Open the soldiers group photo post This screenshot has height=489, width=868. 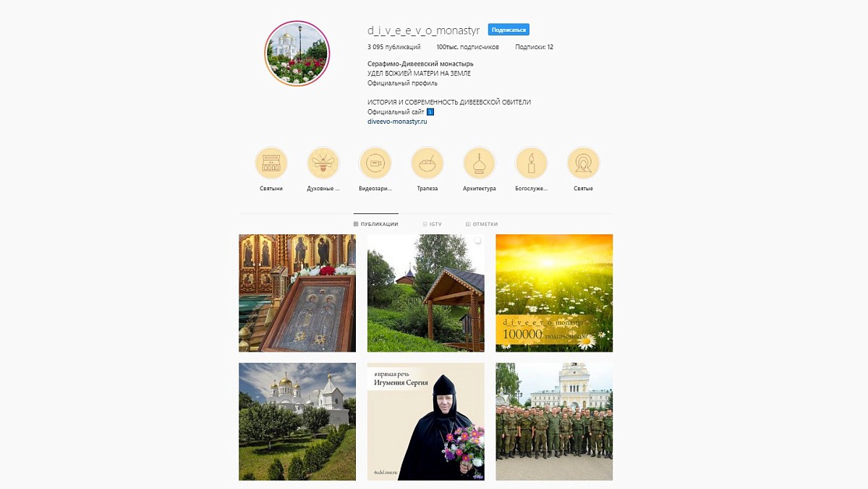coord(554,422)
